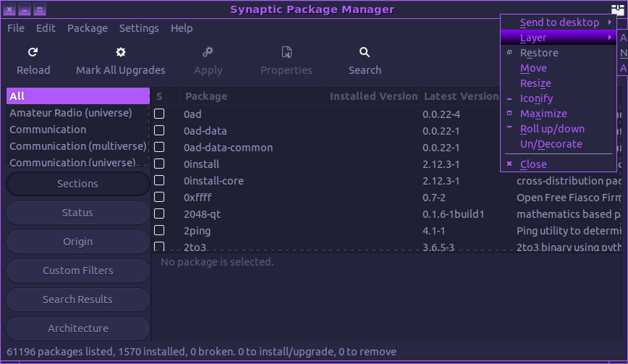Click the Apply toolbar icon
The width and height of the screenshot is (628, 364).
(x=208, y=52)
